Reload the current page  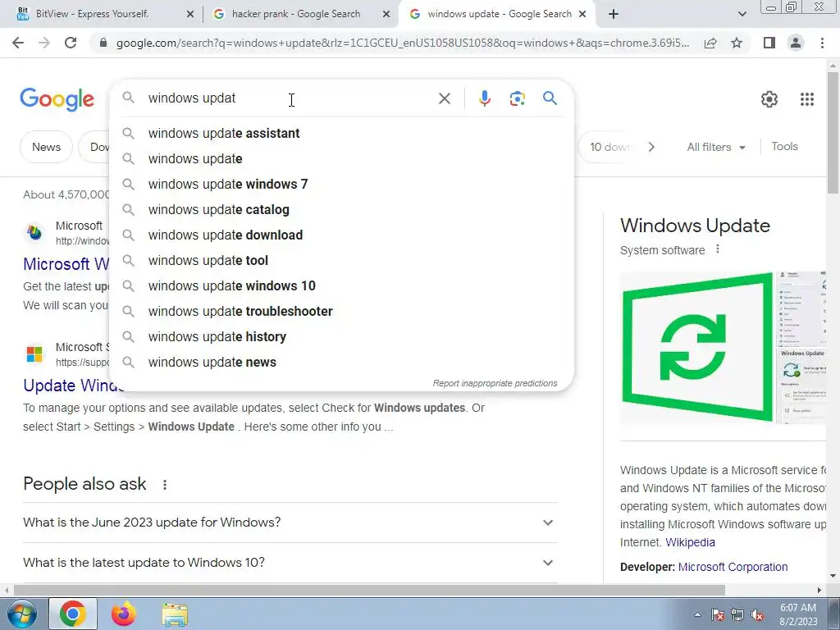point(71,43)
